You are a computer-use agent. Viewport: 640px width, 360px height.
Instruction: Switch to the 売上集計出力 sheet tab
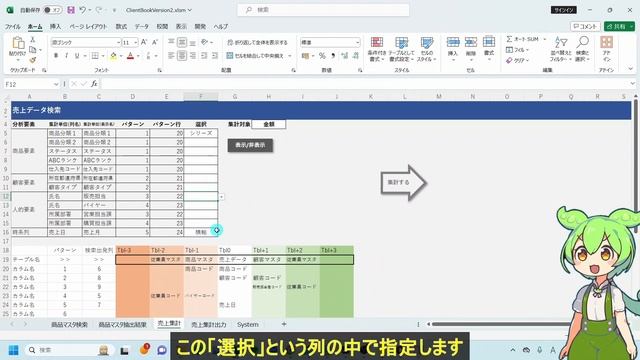tap(209, 324)
